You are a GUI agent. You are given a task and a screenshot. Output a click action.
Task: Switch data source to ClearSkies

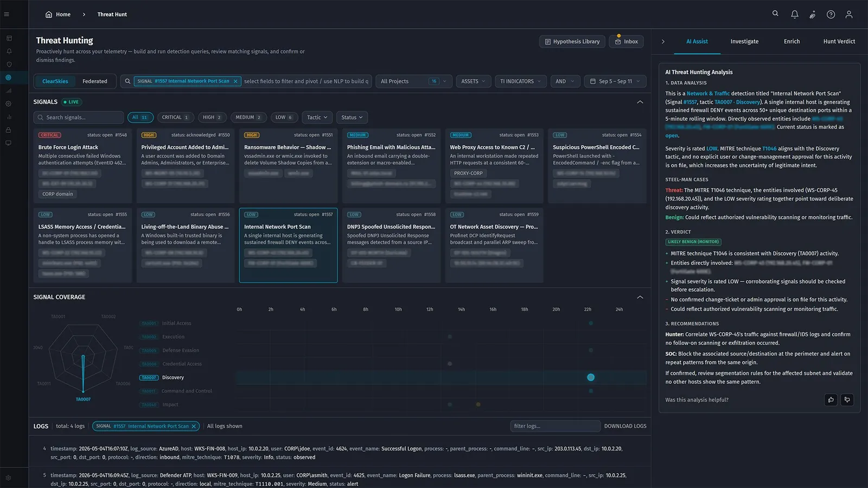55,81
